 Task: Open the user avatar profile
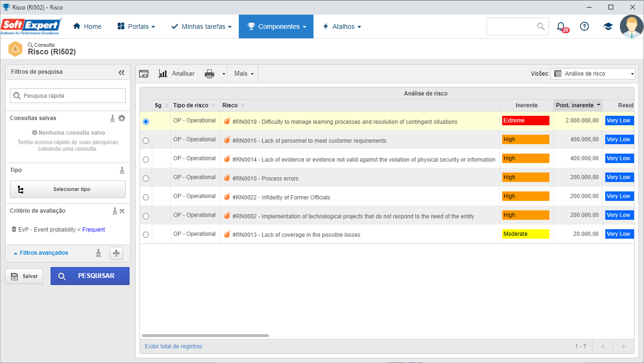click(x=632, y=26)
